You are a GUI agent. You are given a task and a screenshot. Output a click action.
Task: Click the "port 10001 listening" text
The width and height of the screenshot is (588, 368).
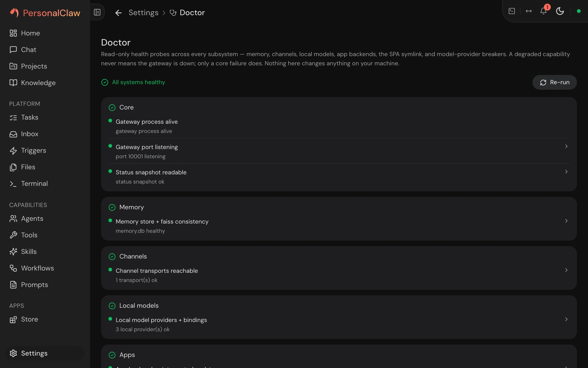(x=140, y=156)
